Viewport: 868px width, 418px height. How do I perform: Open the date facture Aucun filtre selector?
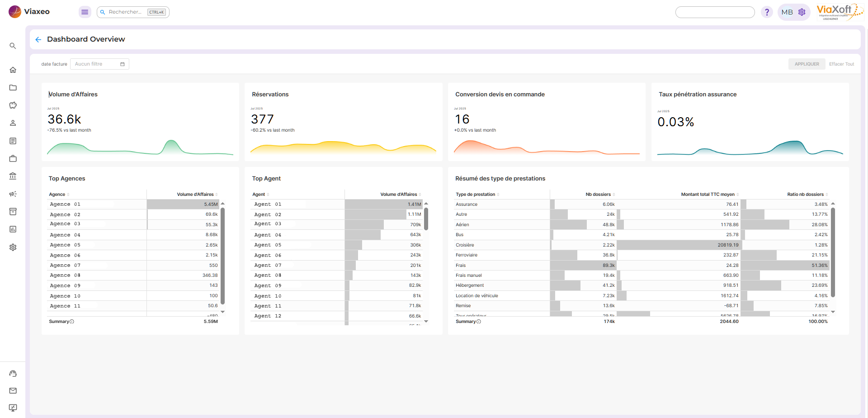[x=99, y=64]
